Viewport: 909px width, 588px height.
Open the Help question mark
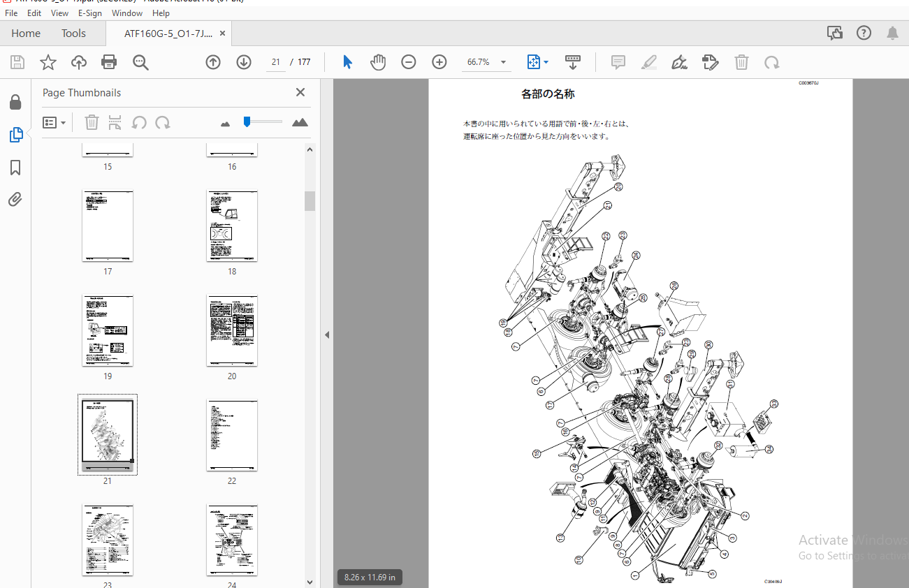(x=864, y=33)
